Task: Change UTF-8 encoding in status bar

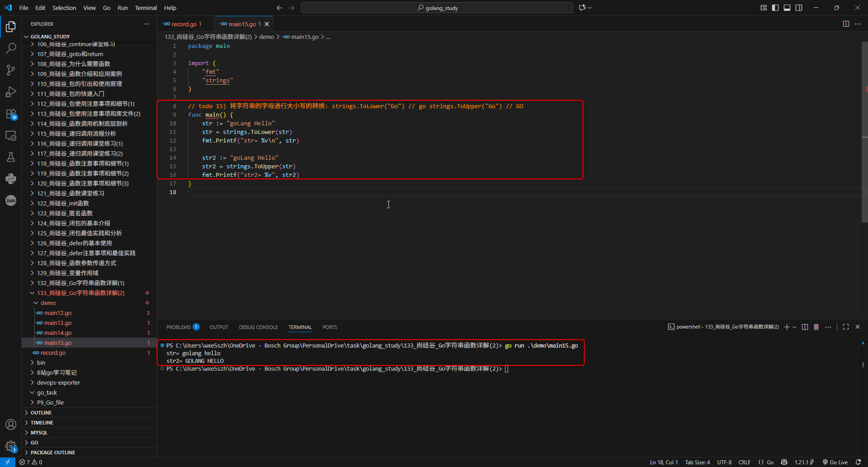Action: pyautogui.click(x=724, y=462)
